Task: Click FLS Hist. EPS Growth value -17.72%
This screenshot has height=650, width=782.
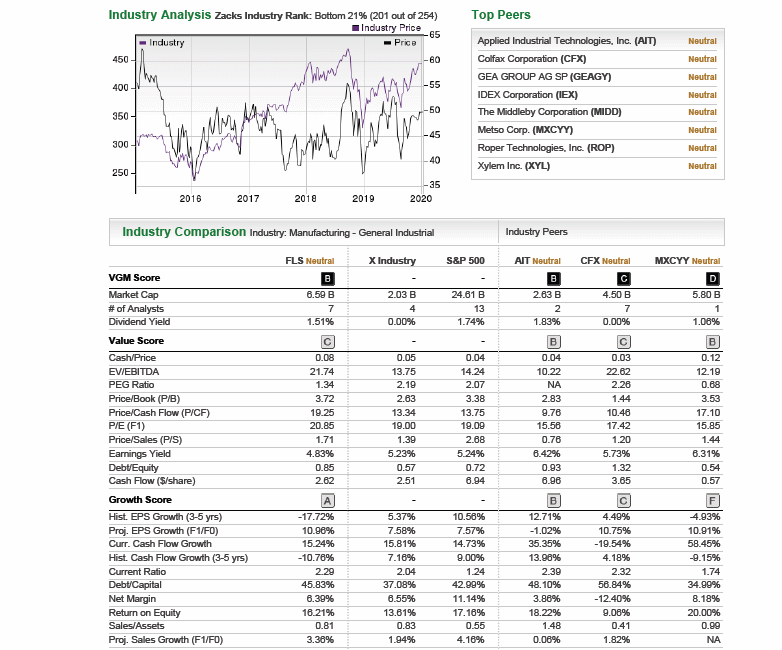Action: coord(316,516)
